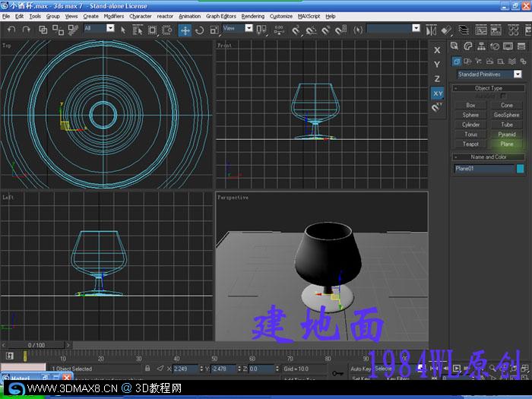The width and height of the screenshot is (532, 399).
Task: Click the Edit Named Selection Sets icon
Action: click(x=358, y=30)
